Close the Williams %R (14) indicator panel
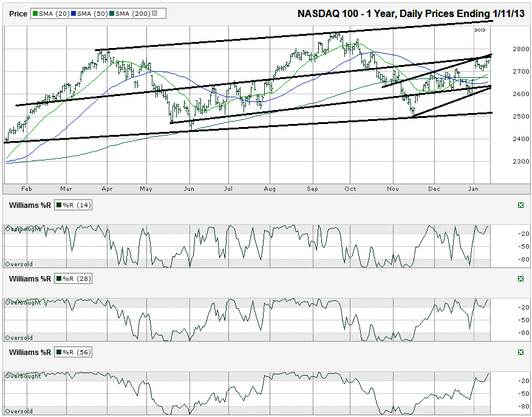This screenshot has height=417, width=532. coord(521,205)
